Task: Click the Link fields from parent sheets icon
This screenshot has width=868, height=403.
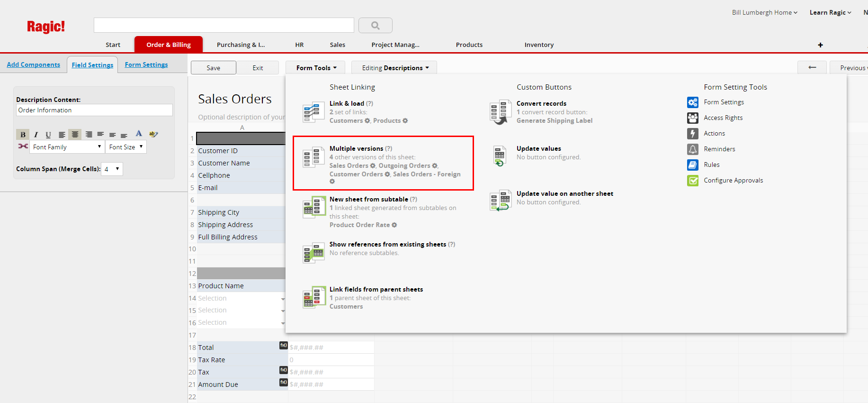Action: [x=314, y=297]
